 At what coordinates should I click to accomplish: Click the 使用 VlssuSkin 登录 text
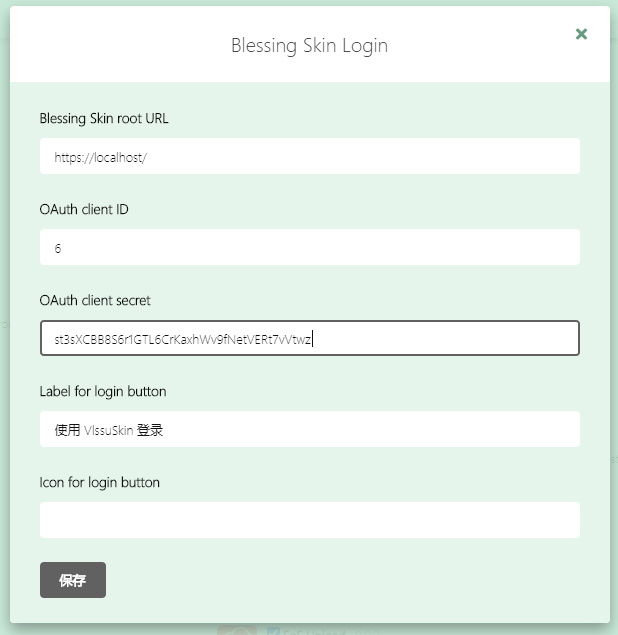109,430
